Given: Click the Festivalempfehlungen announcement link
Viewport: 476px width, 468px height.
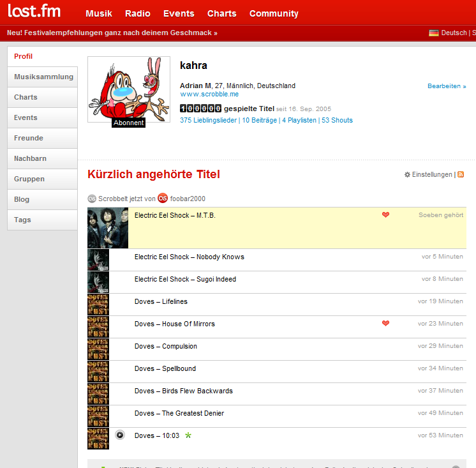Looking at the screenshot, I should [x=112, y=33].
